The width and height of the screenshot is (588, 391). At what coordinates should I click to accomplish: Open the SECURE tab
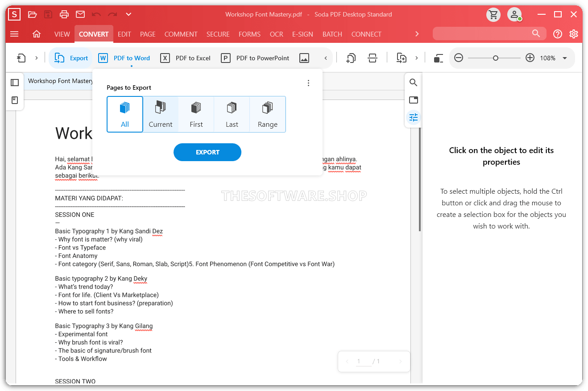(x=218, y=34)
